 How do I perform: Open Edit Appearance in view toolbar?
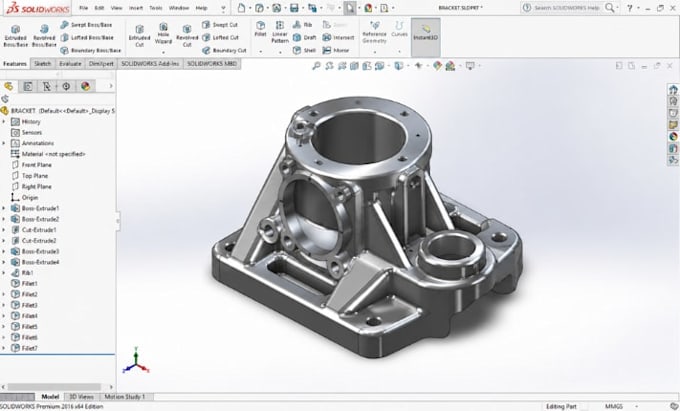point(437,66)
